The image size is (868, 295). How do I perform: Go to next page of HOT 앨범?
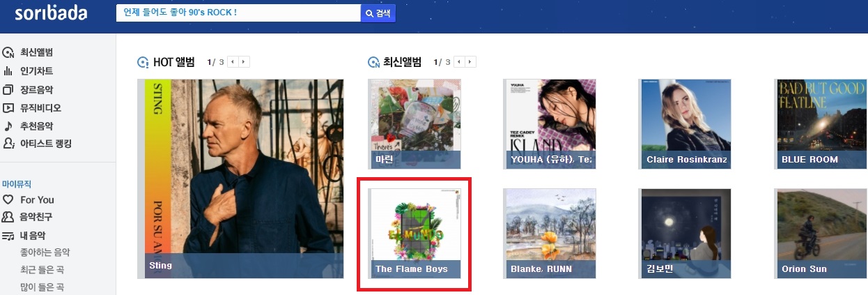coord(244,62)
